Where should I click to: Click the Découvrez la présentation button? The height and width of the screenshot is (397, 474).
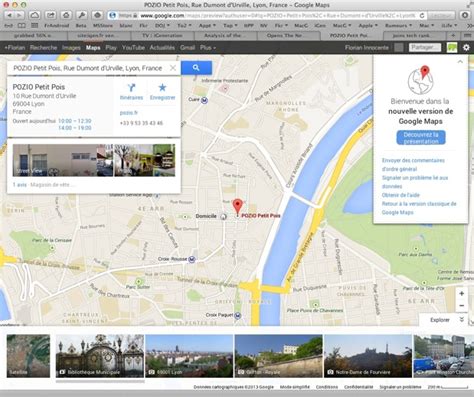[x=421, y=138]
